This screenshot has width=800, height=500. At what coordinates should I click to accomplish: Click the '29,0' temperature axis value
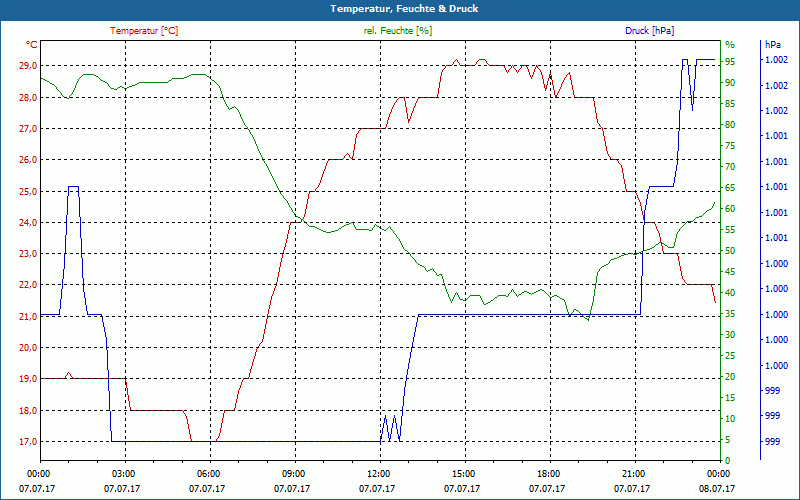pos(29,66)
